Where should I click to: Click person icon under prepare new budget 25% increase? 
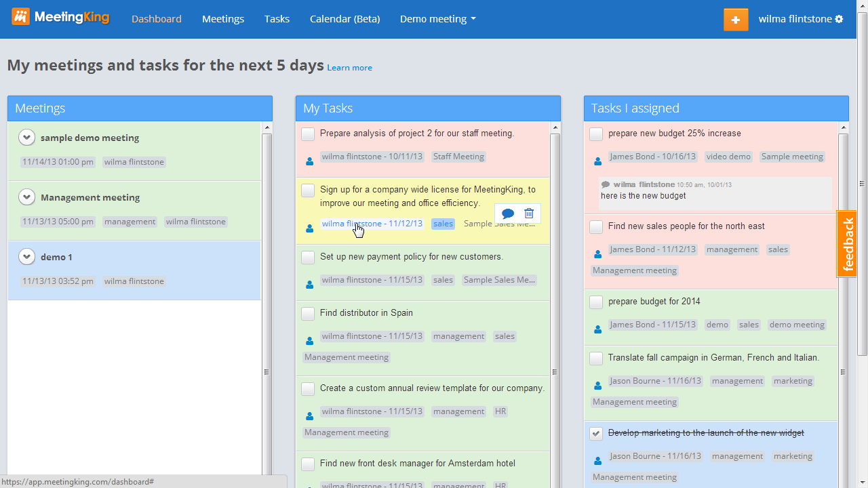point(598,161)
